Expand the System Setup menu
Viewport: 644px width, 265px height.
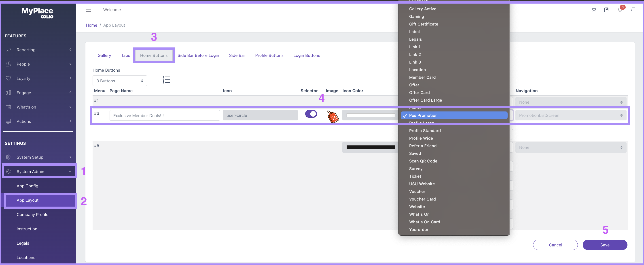pos(70,157)
